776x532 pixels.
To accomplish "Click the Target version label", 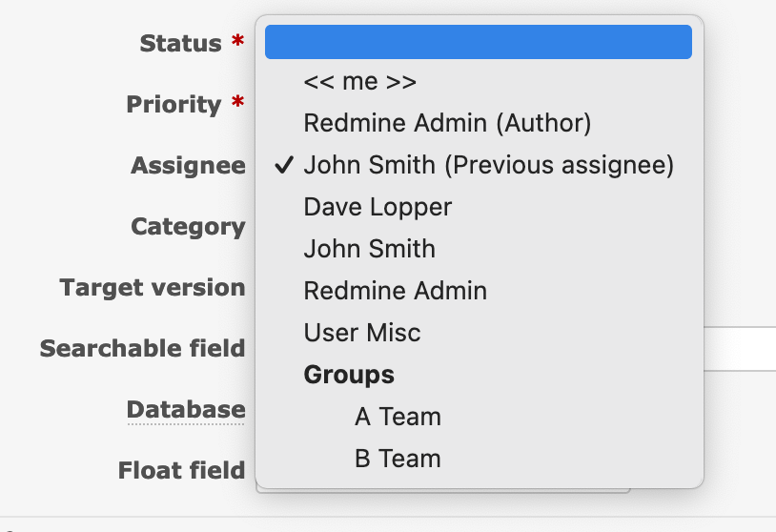I will pyautogui.click(x=152, y=288).
